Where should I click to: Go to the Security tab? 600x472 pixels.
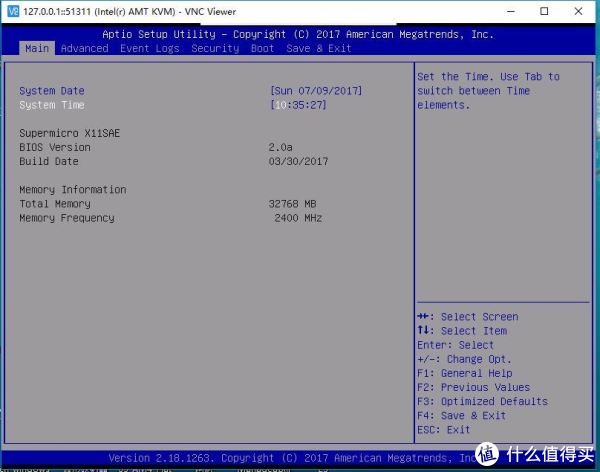click(x=215, y=48)
